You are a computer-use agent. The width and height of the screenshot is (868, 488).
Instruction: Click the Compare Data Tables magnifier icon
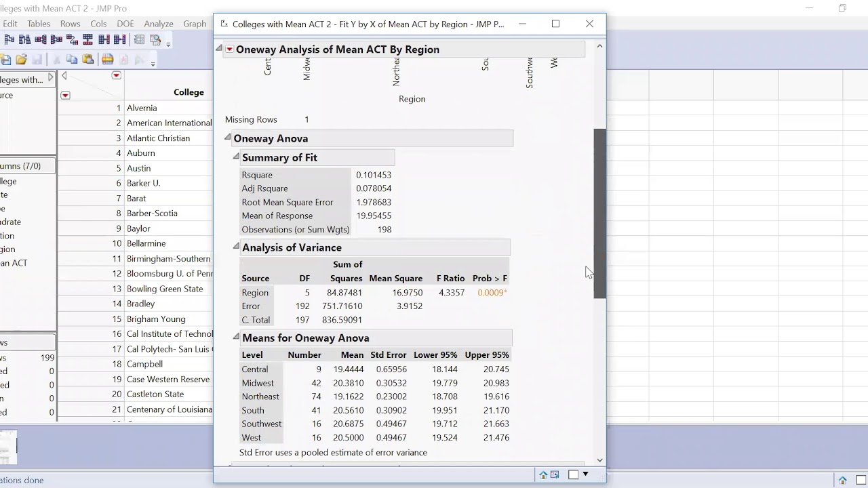(x=155, y=39)
